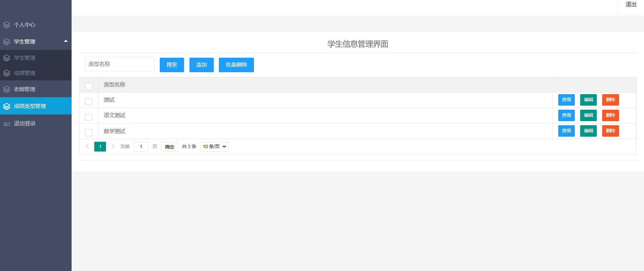Click the current page number 1 button
The width and height of the screenshot is (644, 271).
100,146
